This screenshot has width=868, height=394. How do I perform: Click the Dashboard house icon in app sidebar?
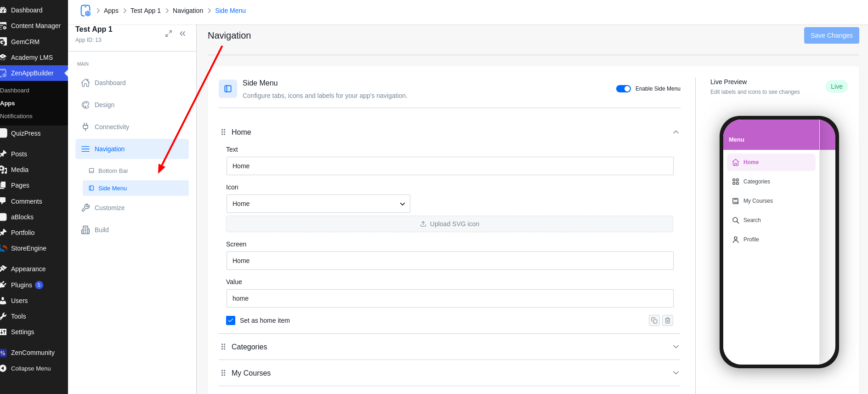85,83
